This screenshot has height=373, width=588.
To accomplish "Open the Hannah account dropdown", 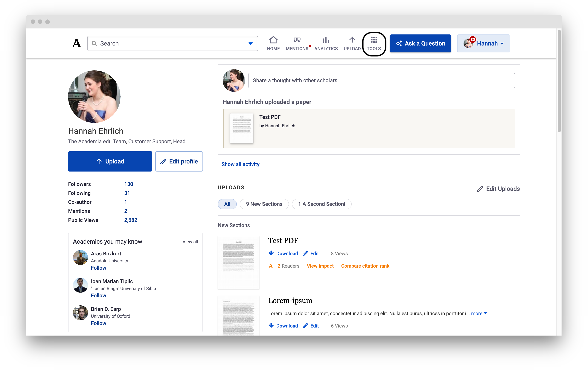I will click(x=484, y=43).
